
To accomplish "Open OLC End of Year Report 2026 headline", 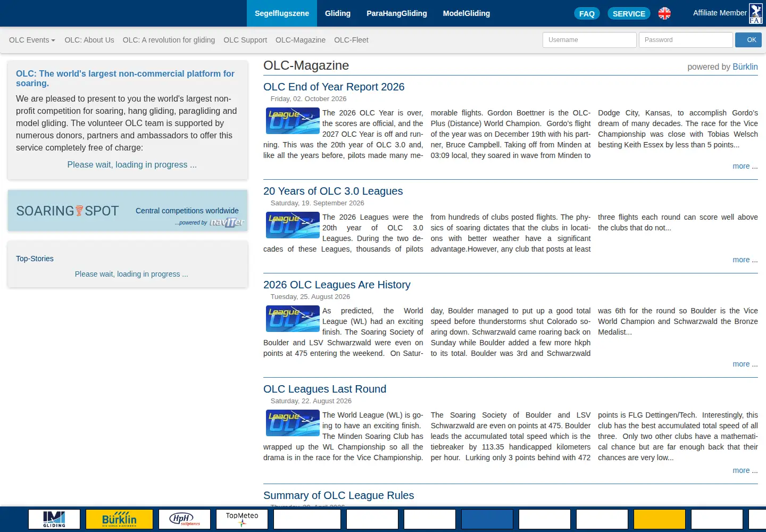I will (334, 87).
